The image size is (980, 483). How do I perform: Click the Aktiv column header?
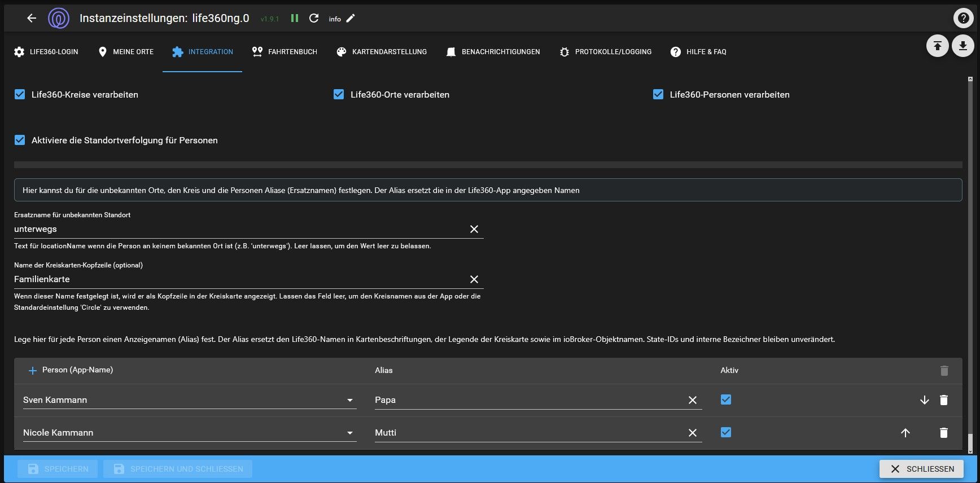coord(729,370)
